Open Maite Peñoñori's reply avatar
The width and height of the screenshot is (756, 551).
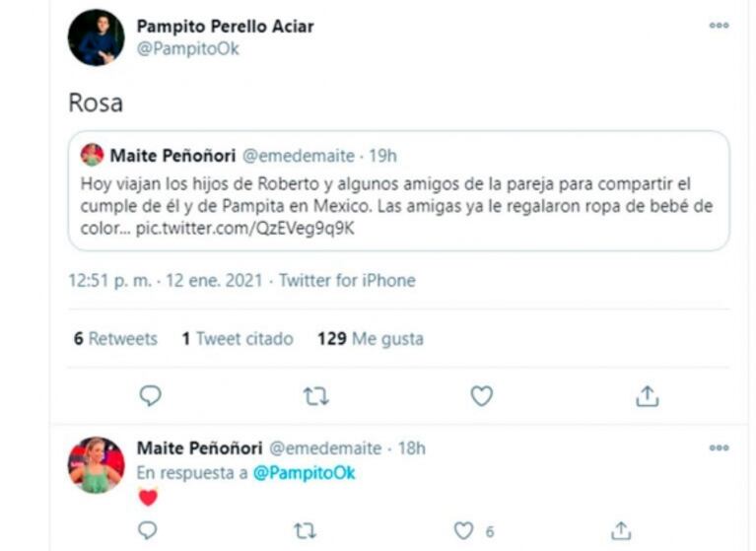tap(96, 464)
